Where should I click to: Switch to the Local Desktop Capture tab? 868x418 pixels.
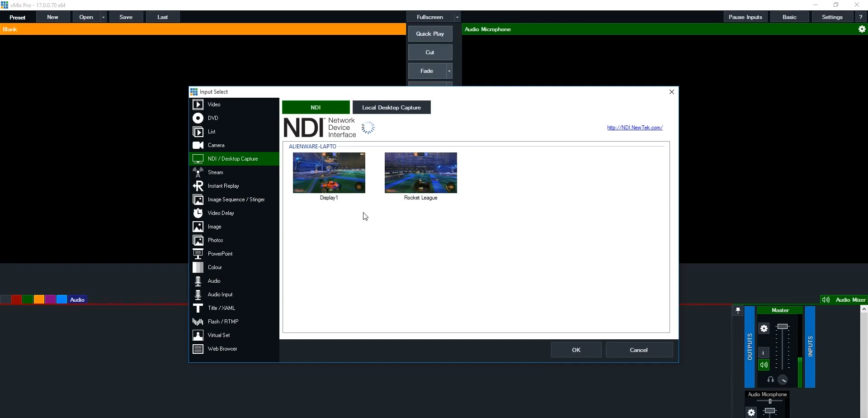pos(392,107)
